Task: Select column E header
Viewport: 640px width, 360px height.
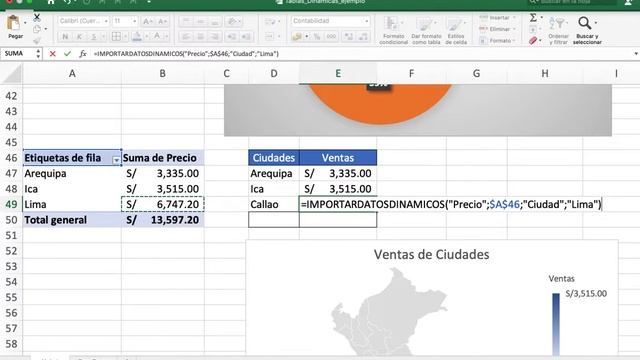Action: (x=338, y=73)
